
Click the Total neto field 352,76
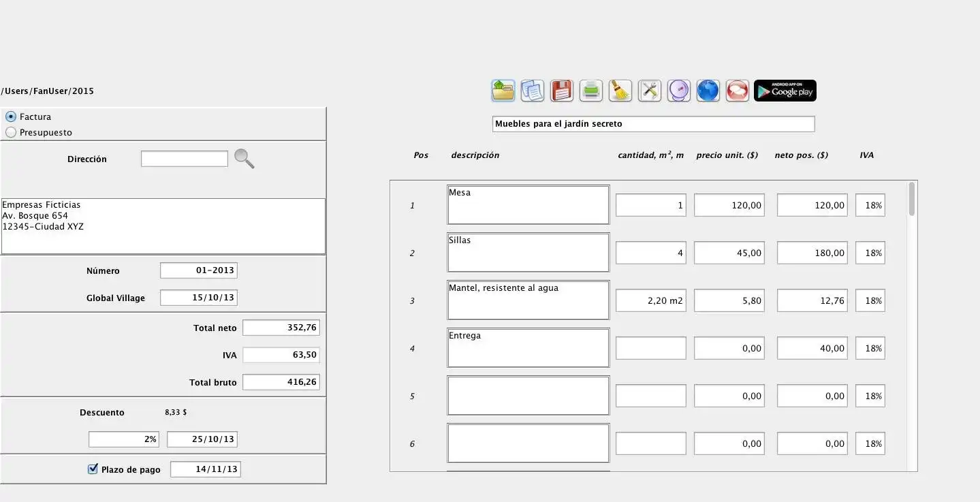tap(281, 328)
